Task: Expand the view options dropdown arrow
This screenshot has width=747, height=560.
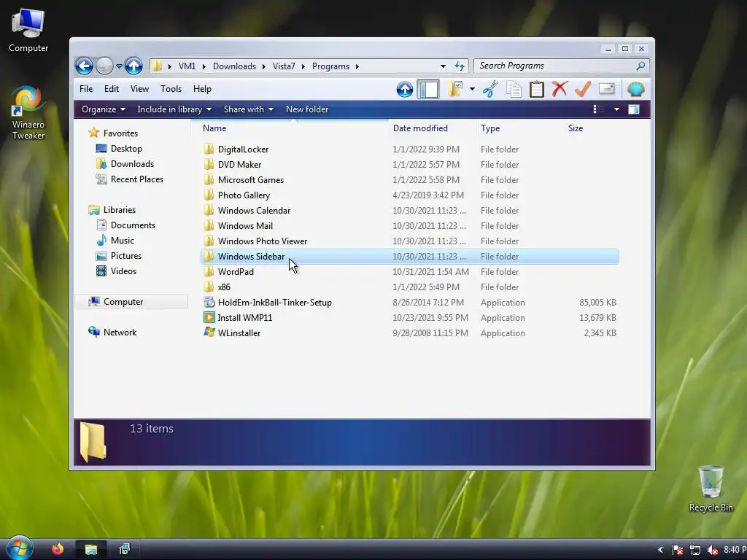Action: click(616, 109)
